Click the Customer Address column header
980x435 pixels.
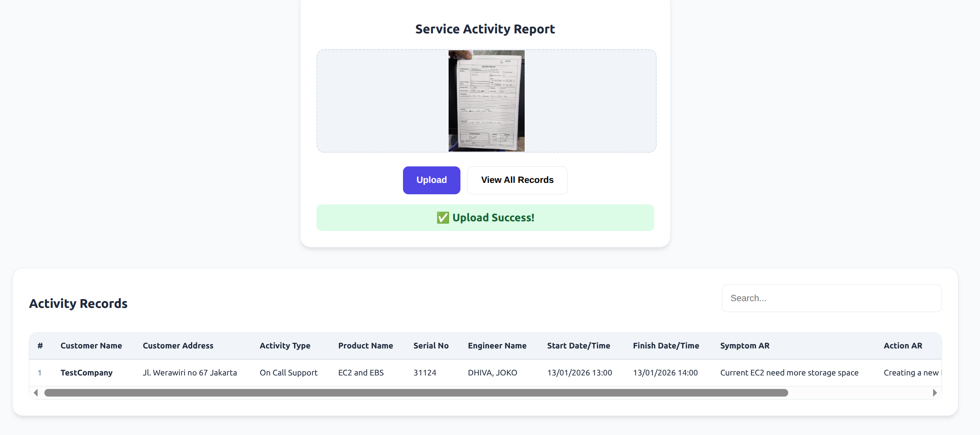tap(178, 346)
